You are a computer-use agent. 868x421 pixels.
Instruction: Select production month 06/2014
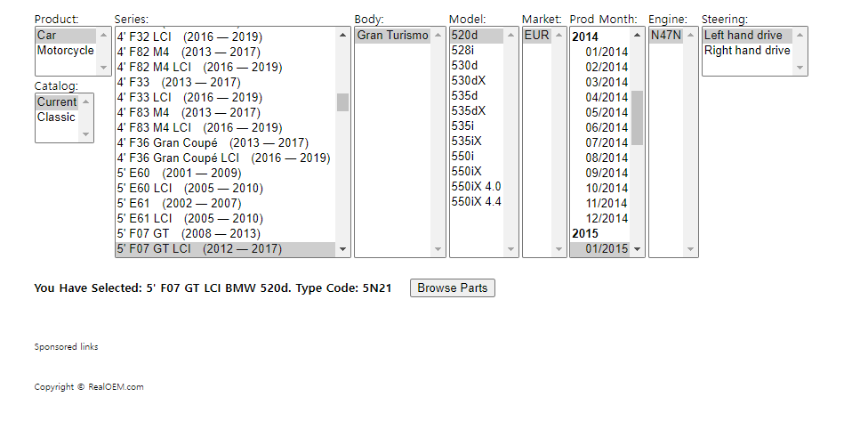point(600,128)
